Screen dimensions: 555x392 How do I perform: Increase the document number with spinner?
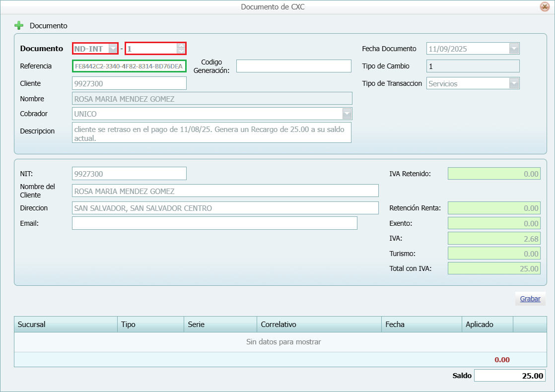coord(181,46)
